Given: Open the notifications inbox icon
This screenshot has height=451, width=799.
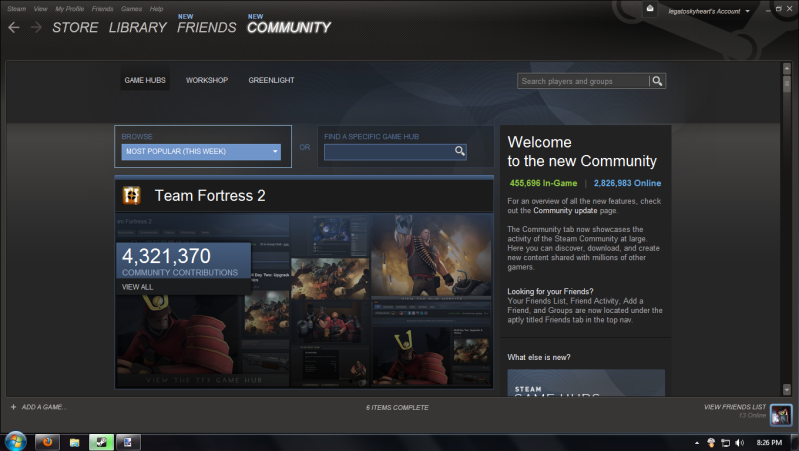Looking at the screenshot, I should (650, 9).
